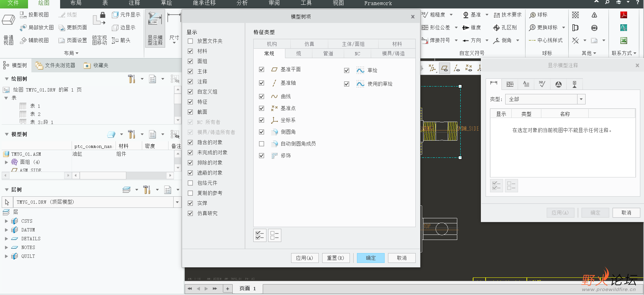
Task: Toggle the 隐含的对象 checkbox
Action: (x=190, y=142)
